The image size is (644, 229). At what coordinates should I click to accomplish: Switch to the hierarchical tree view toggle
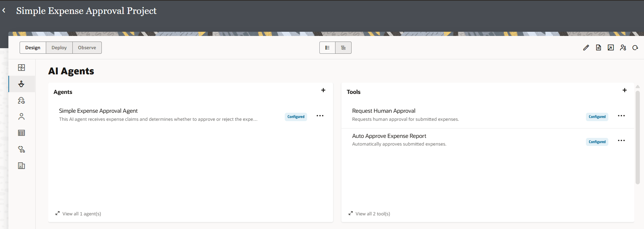[x=343, y=48]
